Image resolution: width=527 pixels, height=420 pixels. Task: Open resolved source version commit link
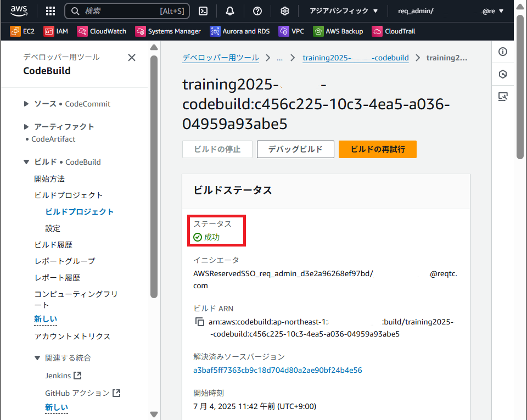coord(278,370)
